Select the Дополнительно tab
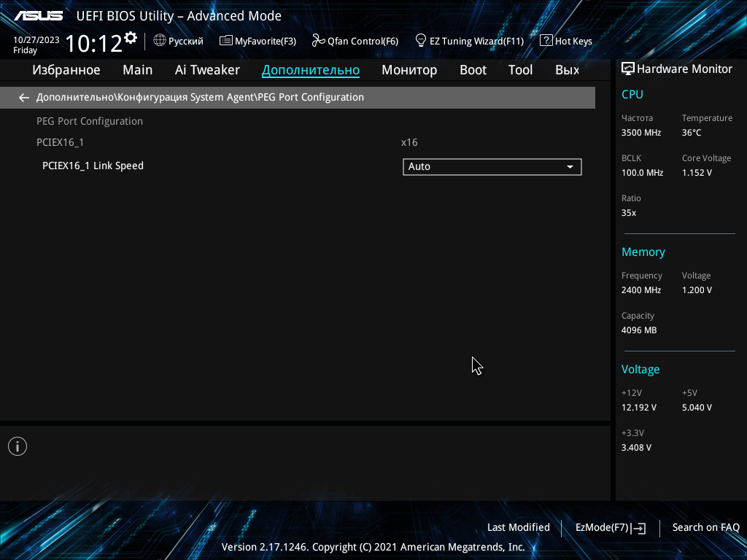 click(311, 70)
